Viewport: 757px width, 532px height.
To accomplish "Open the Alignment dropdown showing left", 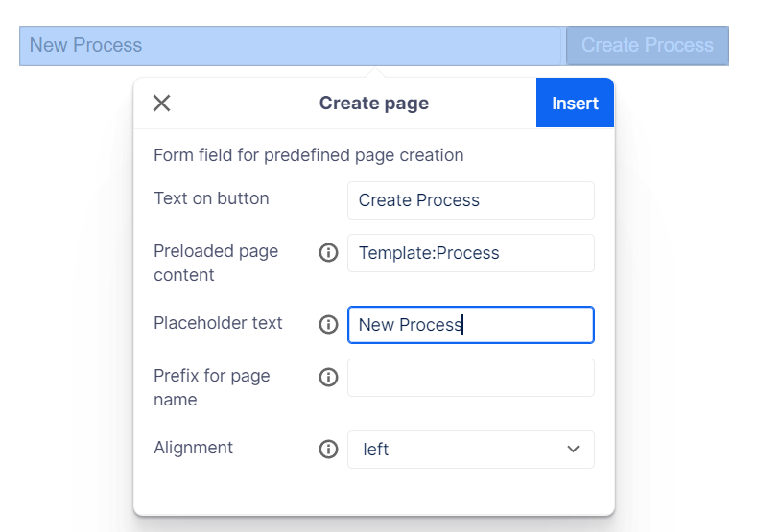I will coord(470,450).
